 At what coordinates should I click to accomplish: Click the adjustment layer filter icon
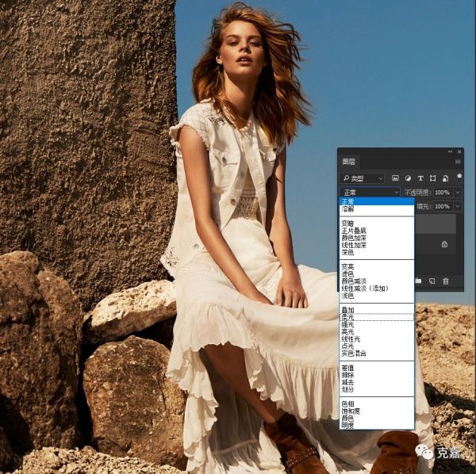coord(408,178)
